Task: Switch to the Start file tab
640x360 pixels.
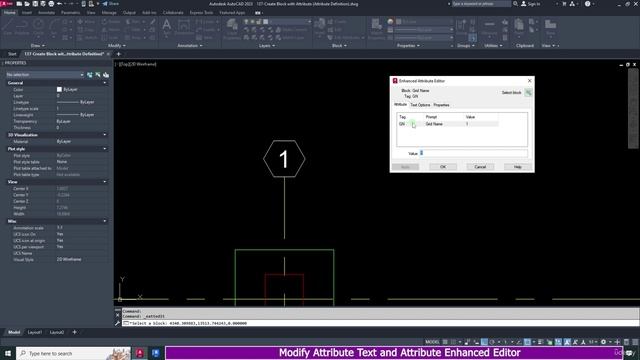Action: click(x=12, y=54)
